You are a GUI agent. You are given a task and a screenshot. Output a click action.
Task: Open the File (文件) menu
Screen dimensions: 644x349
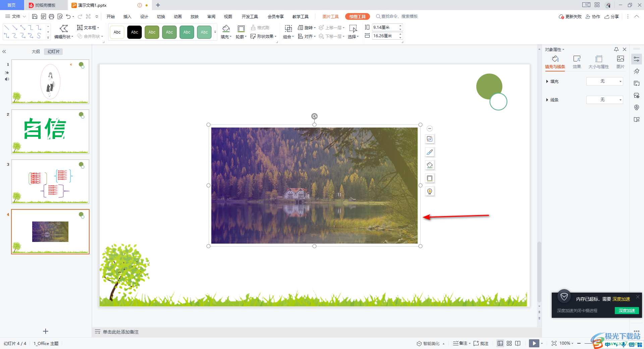click(16, 16)
